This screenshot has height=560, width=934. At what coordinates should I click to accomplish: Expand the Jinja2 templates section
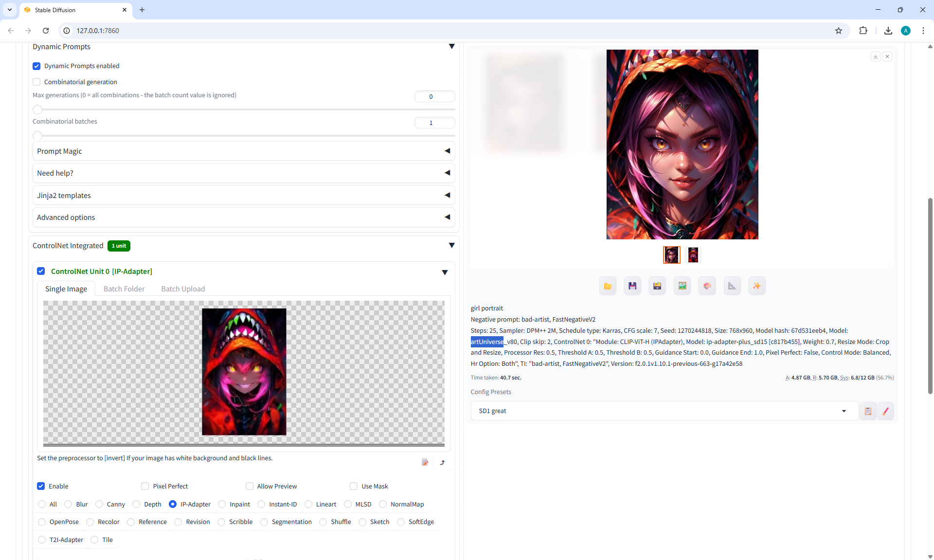tap(243, 196)
